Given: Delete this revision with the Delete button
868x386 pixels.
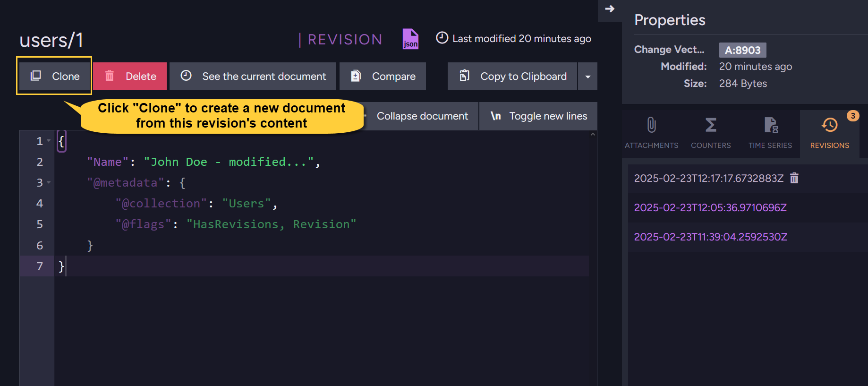Looking at the screenshot, I should [130, 76].
